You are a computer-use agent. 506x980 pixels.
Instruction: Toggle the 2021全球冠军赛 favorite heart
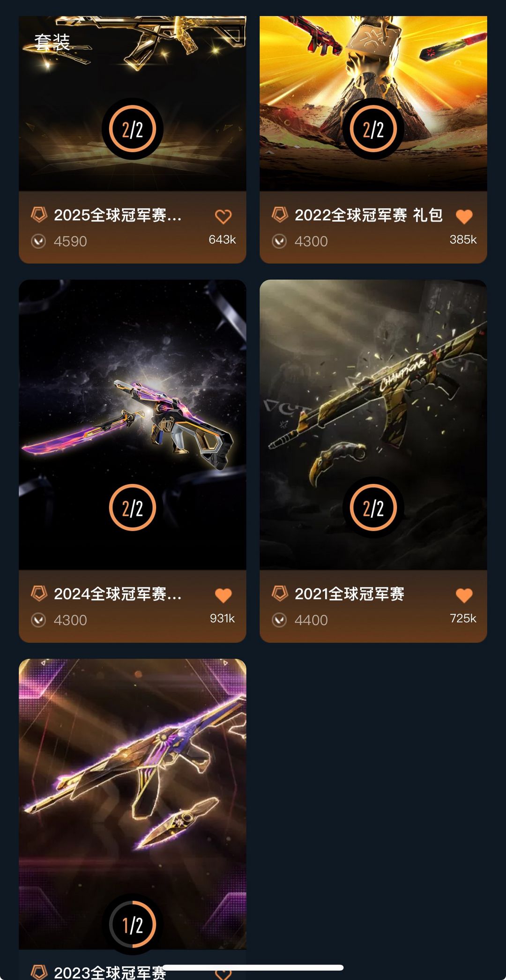tap(464, 595)
